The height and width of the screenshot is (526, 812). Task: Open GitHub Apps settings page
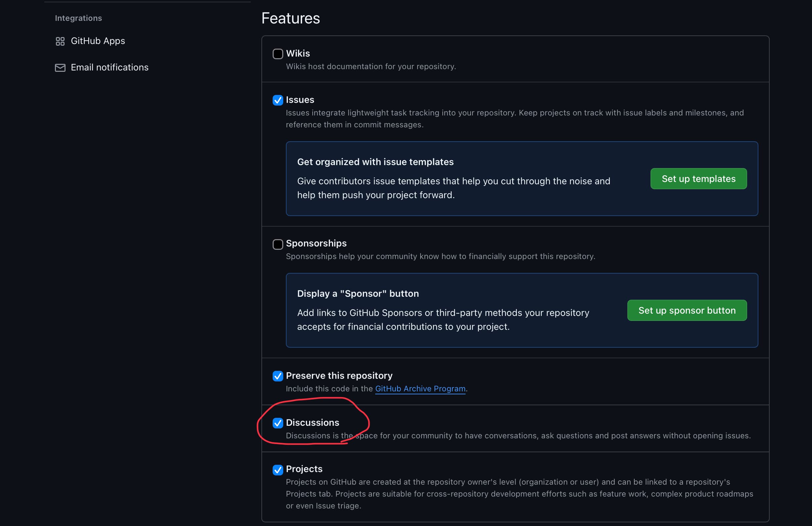pos(98,41)
